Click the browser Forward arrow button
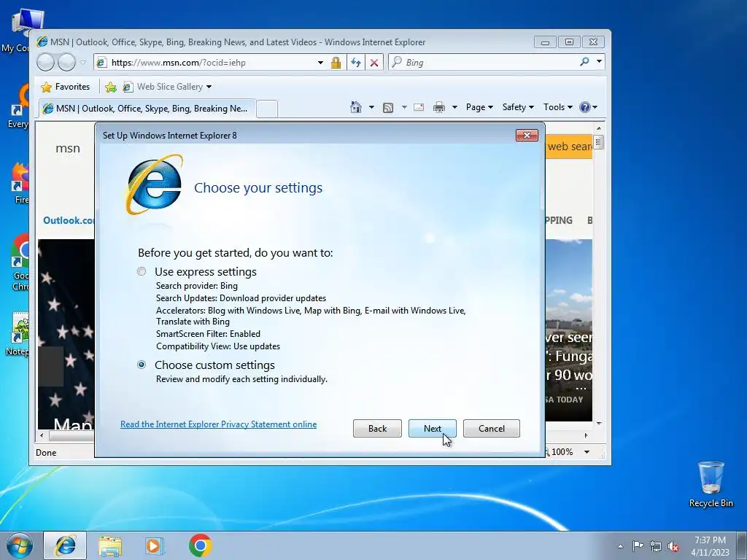747x560 pixels. point(66,63)
